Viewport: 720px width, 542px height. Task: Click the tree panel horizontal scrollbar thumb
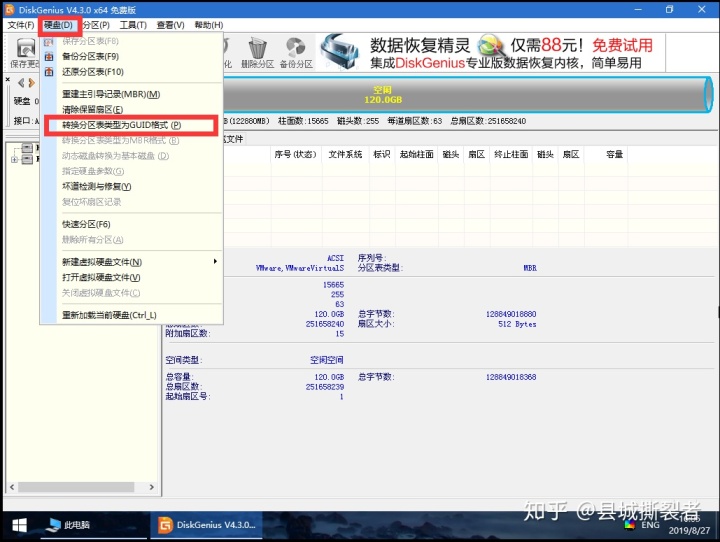tap(76, 487)
